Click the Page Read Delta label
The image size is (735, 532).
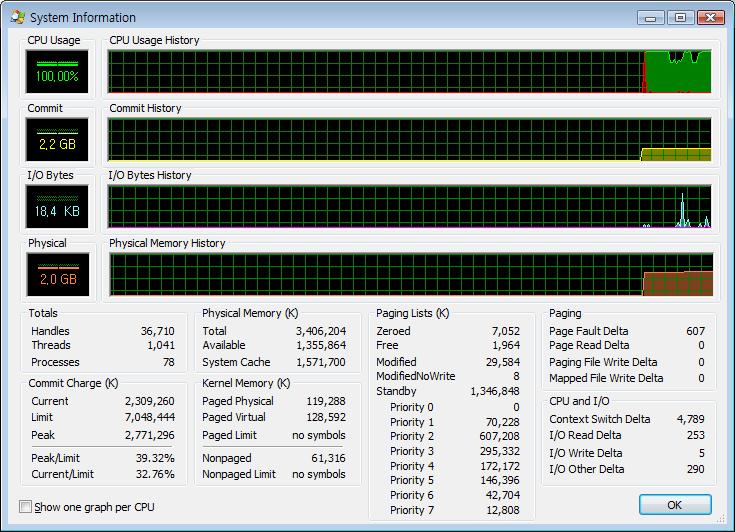pos(589,345)
